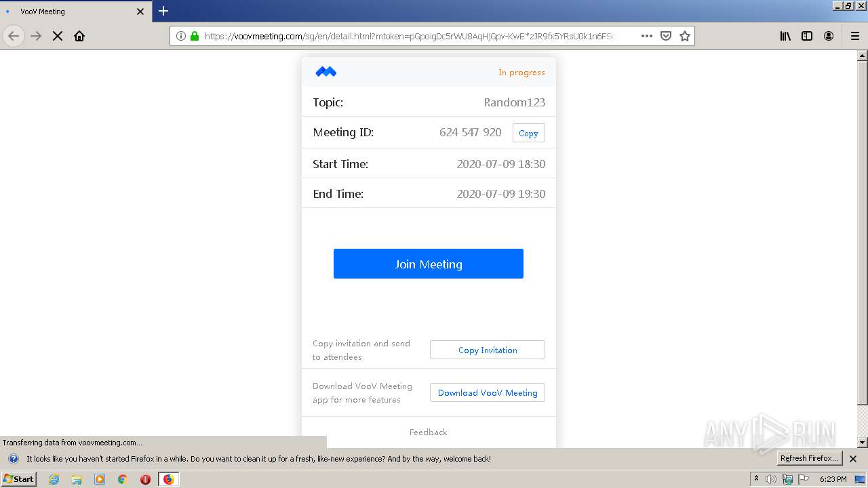Image resolution: width=868 pixels, height=488 pixels.
Task: Click the scrollbar down arrow
Action: tap(863, 443)
